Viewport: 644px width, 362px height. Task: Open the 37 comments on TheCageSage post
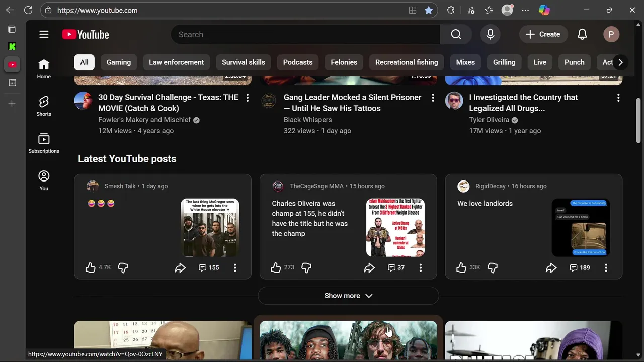point(396,268)
